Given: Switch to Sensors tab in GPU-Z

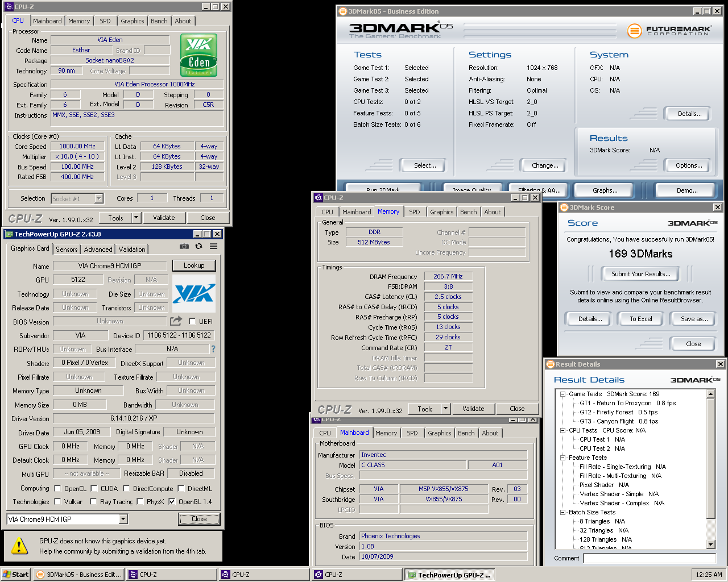Looking at the screenshot, I should tap(67, 250).
